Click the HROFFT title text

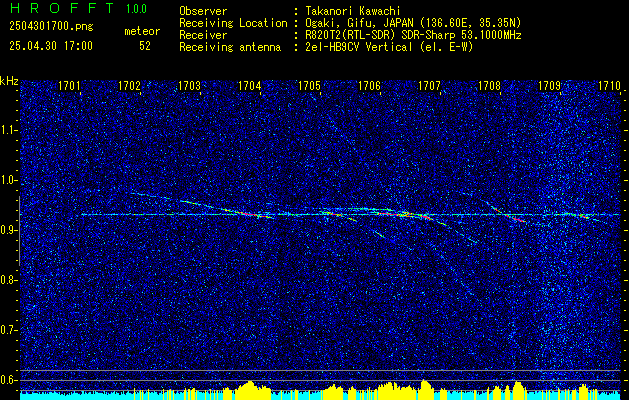coord(63,8)
